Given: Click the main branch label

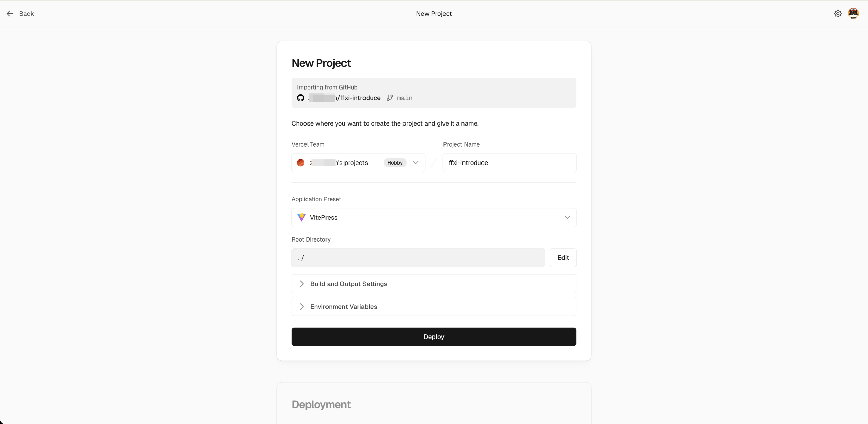Looking at the screenshot, I should click(405, 98).
